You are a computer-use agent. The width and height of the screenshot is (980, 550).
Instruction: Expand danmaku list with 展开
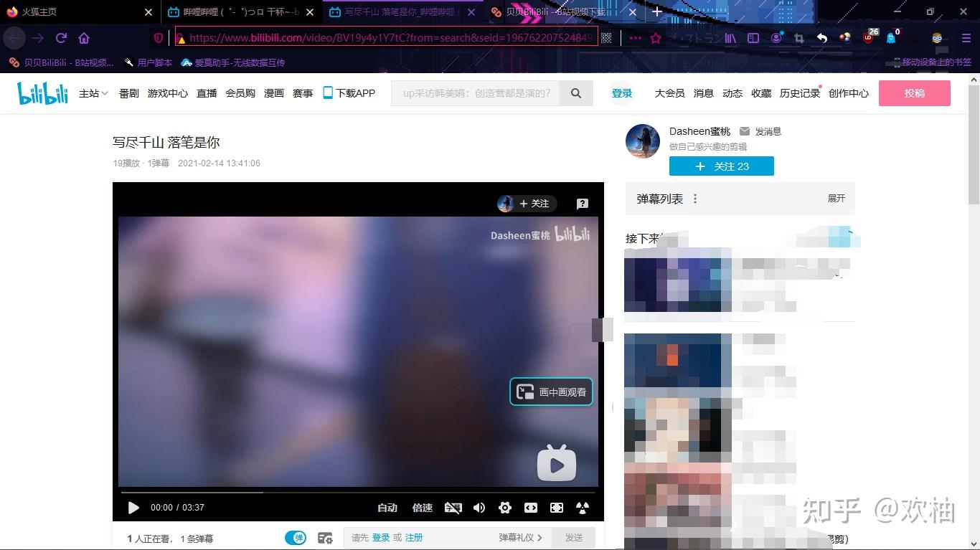point(837,199)
